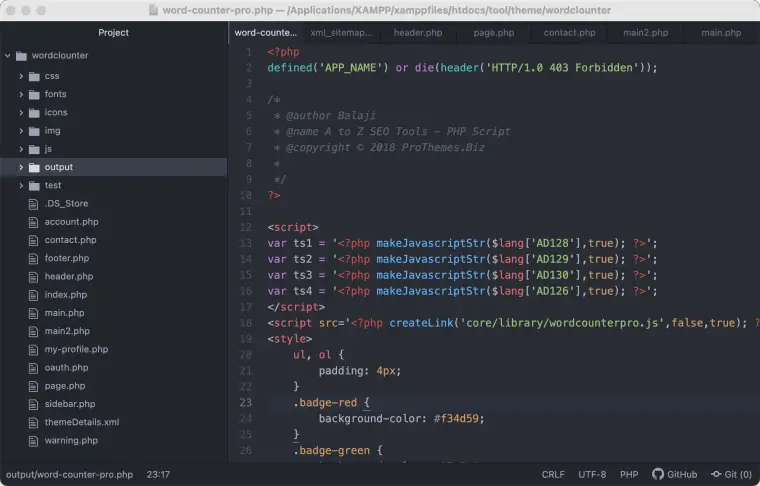Switch to the xml_sitemap... tab

pyautogui.click(x=341, y=33)
